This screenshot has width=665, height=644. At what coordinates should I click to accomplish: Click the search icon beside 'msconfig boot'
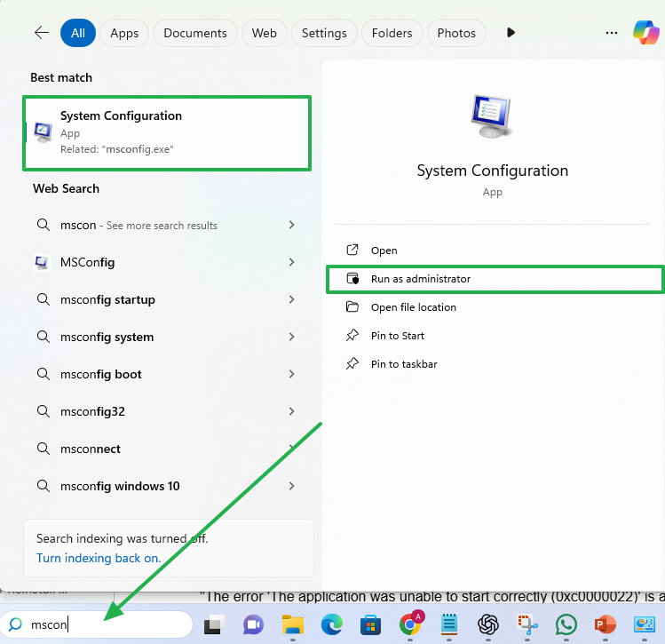44,374
